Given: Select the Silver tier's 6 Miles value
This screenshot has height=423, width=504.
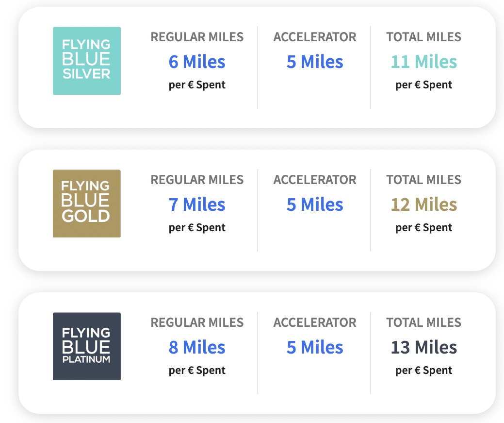Looking at the screenshot, I should point(197,62).
